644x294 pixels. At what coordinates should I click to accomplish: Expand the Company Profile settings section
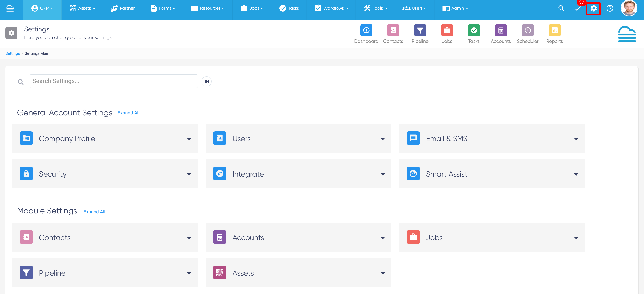[x=189, y=138]
